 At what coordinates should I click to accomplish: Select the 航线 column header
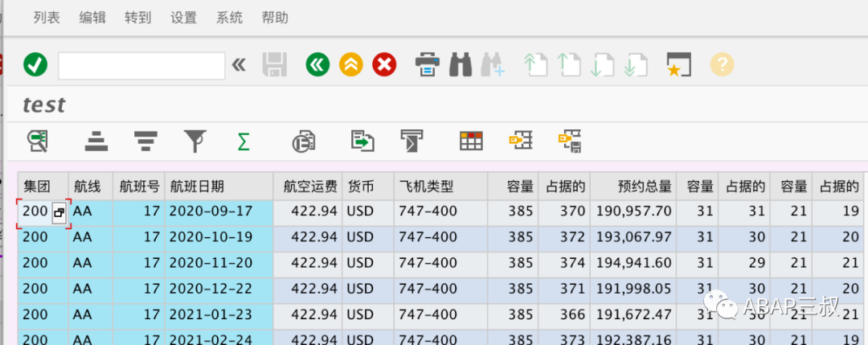point(90,187)
